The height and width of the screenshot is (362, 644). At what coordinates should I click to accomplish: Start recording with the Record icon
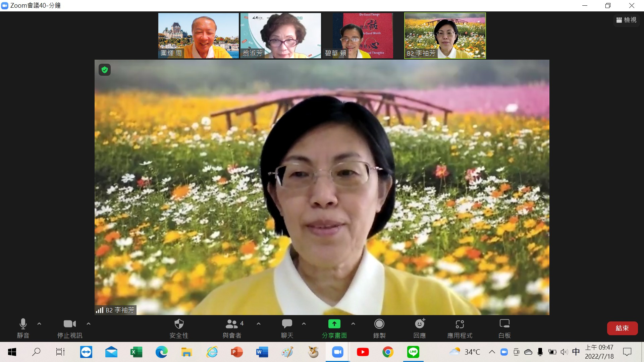[x=379, y=324]
